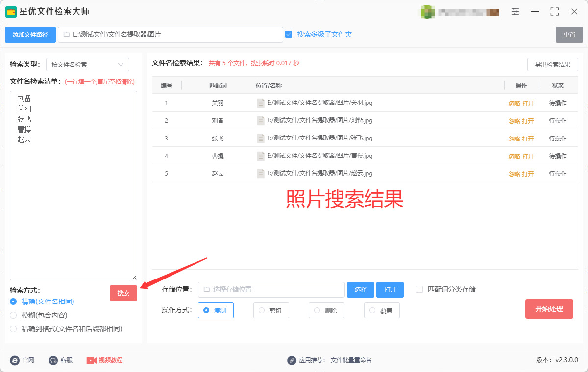Screen dimensions: 588x372
Task: Click 忽略 in the 张飞 row
Action: pyautogui.click(x=514, y=139)
